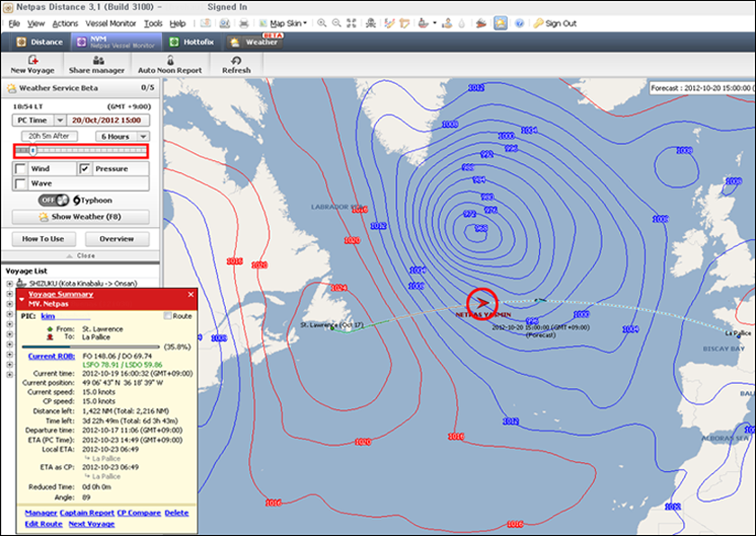Image resolution: width=756 pixels, height=536 pixels.
Task: Click the person-on-boat icon in the toolbar
Action: click(447, 23)
